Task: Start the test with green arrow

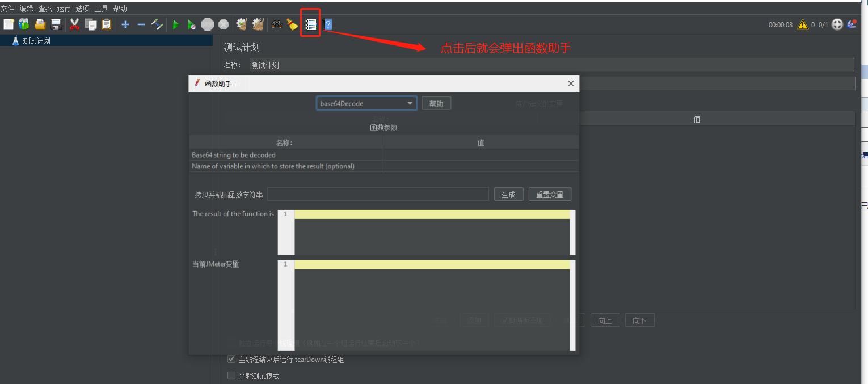Action: point(176,24)
